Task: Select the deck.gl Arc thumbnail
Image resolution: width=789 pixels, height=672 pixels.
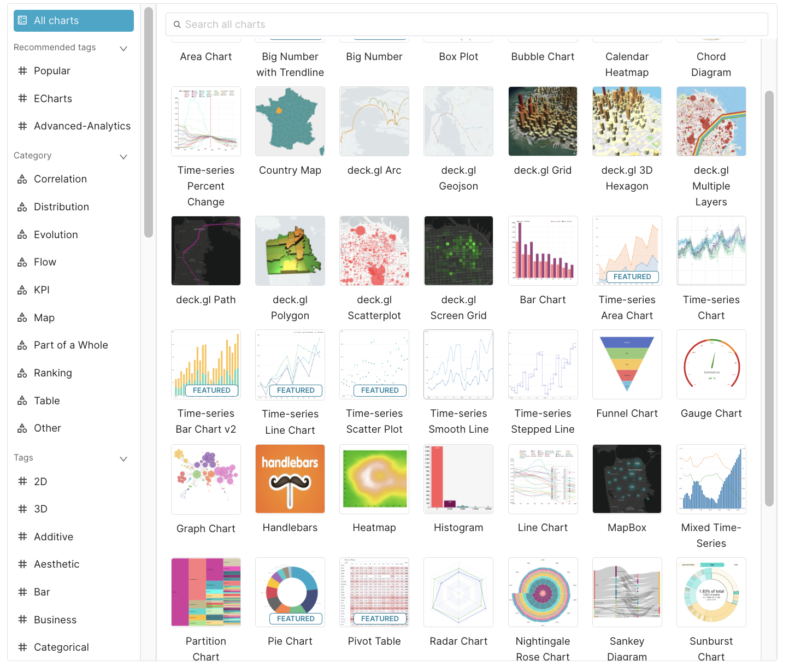Action: (374, 121)
